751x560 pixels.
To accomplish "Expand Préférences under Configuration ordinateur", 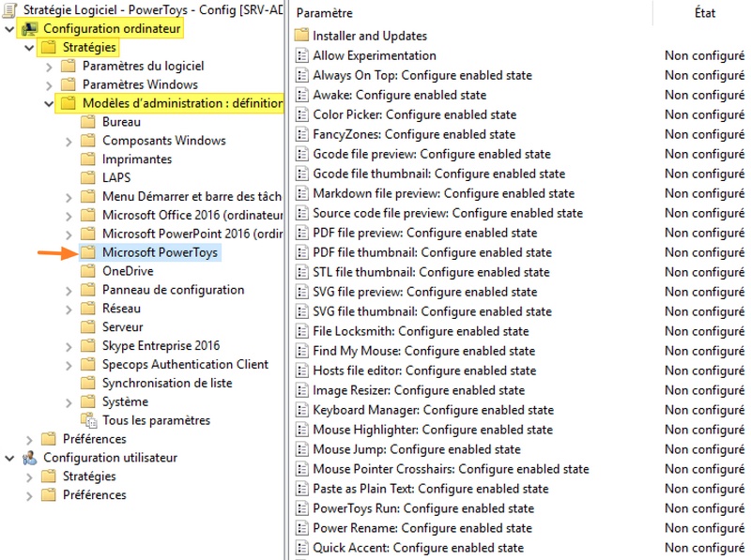I will pos(29,439).
